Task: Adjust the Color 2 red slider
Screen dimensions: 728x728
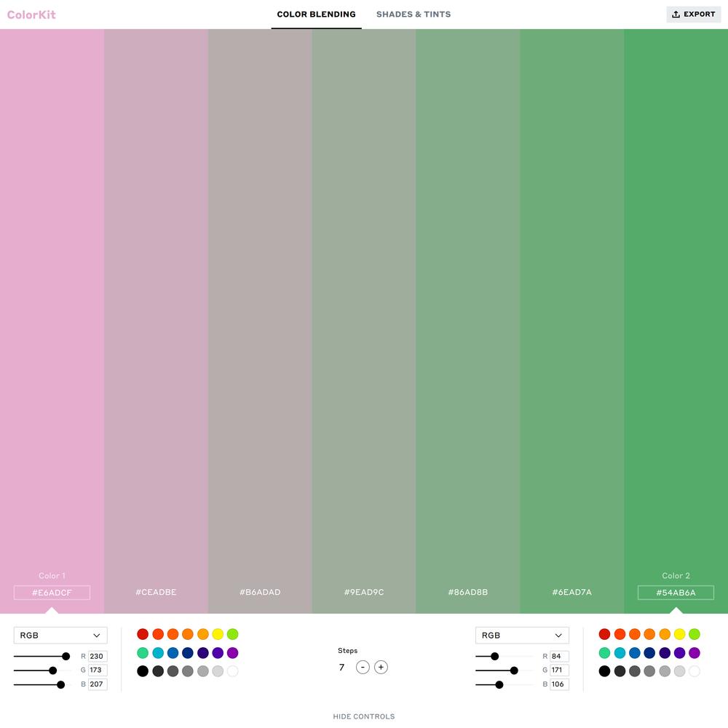Action: click(x=505, y=656)
